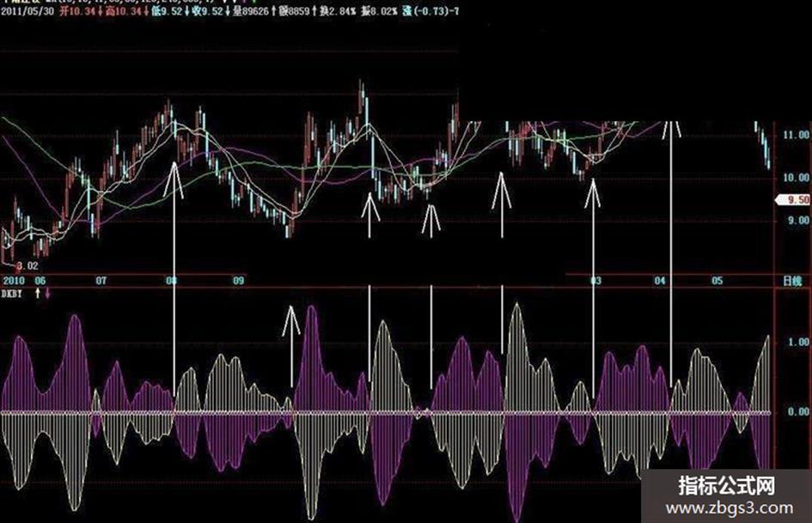Click the 日线 period label

[x=791, y=281]
